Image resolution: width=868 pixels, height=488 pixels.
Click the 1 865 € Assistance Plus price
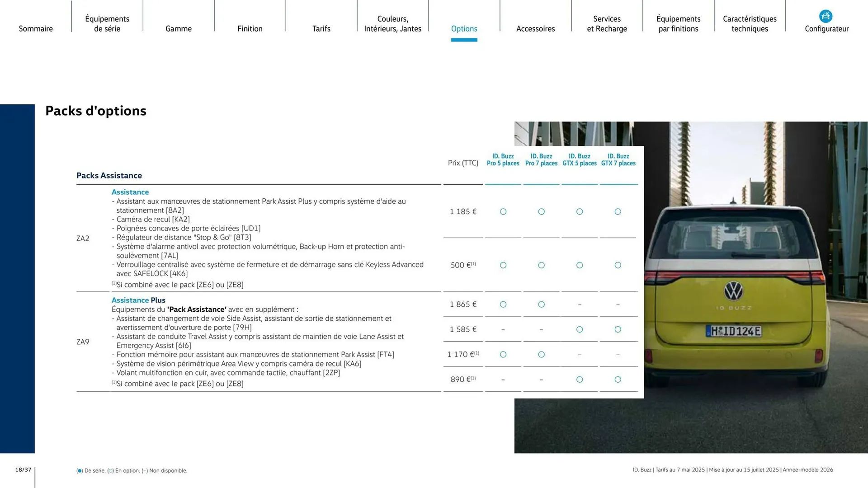pos(463,305)
